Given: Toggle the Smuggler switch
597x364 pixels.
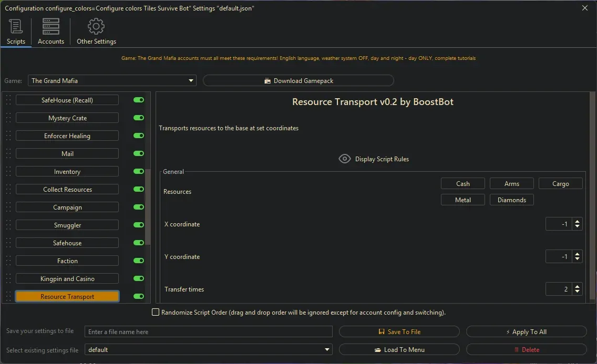Looking at the screenshot, I should pyautogui.click(x=139, y=225).
